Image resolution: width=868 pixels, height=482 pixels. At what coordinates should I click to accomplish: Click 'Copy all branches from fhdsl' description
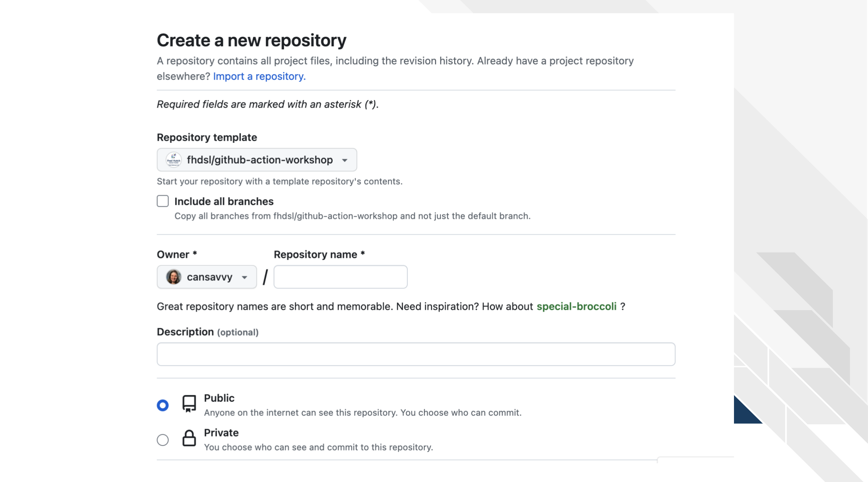pos(352,216)
